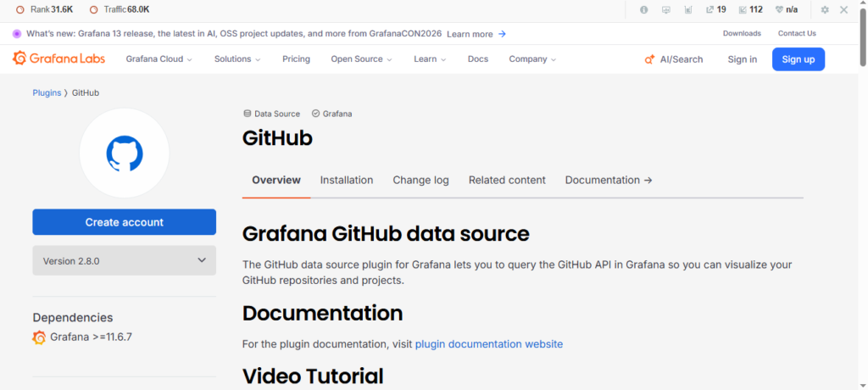This screenshot has width=868, height=390.
Task: Switch to the Installation tab
Action: pyautogui.click(x=347, y=180)
